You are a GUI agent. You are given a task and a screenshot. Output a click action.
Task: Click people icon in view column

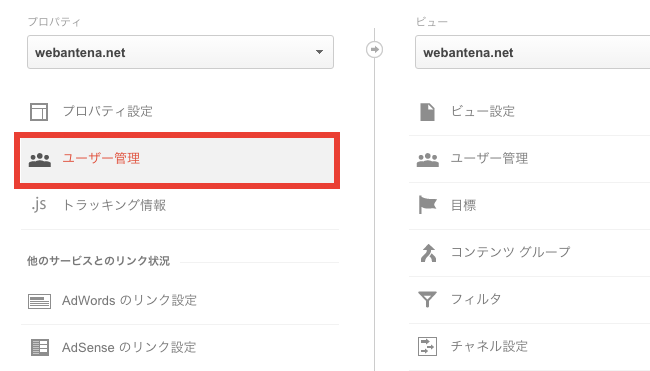[x=428, y=160]
